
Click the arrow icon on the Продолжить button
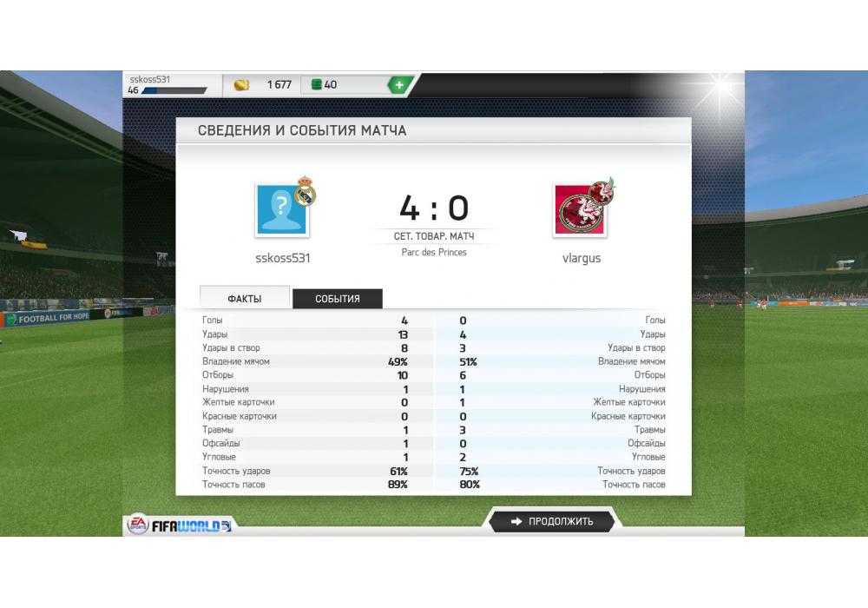[x=516, y=521]
